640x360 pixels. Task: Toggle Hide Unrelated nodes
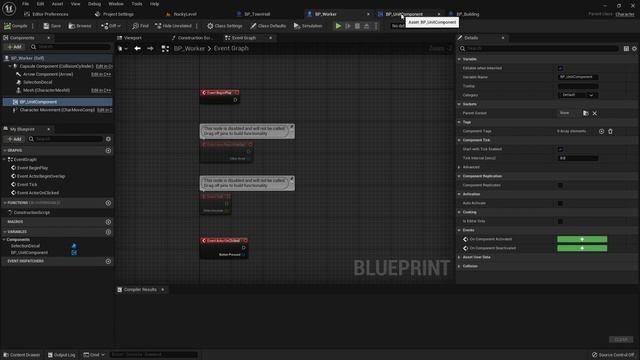173,26
